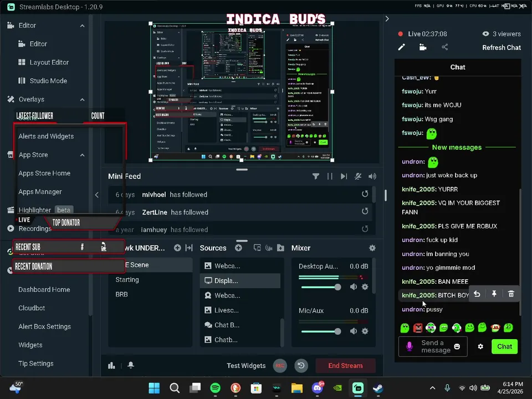Collapse the App Store section chevron
The height and width of the screenshot is (399, 532).
82,155
